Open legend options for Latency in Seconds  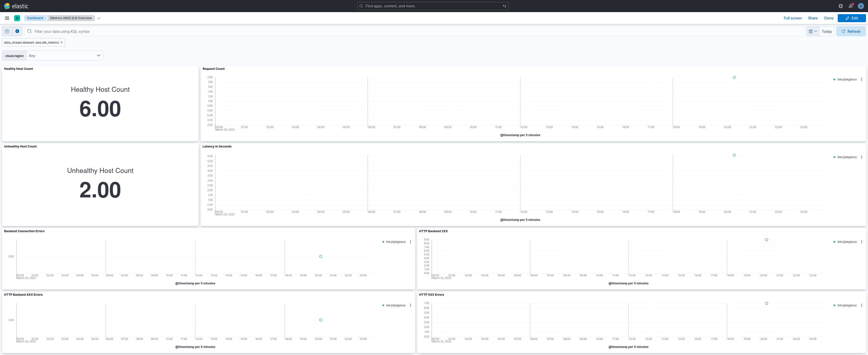pos(861,157)
